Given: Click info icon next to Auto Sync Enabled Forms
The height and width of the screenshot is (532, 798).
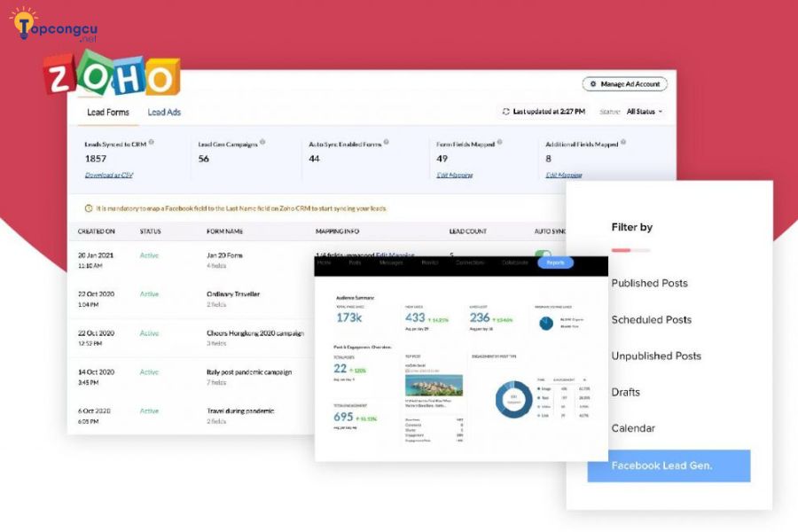Looking at the screenshot, I should (x=387, y=142).
